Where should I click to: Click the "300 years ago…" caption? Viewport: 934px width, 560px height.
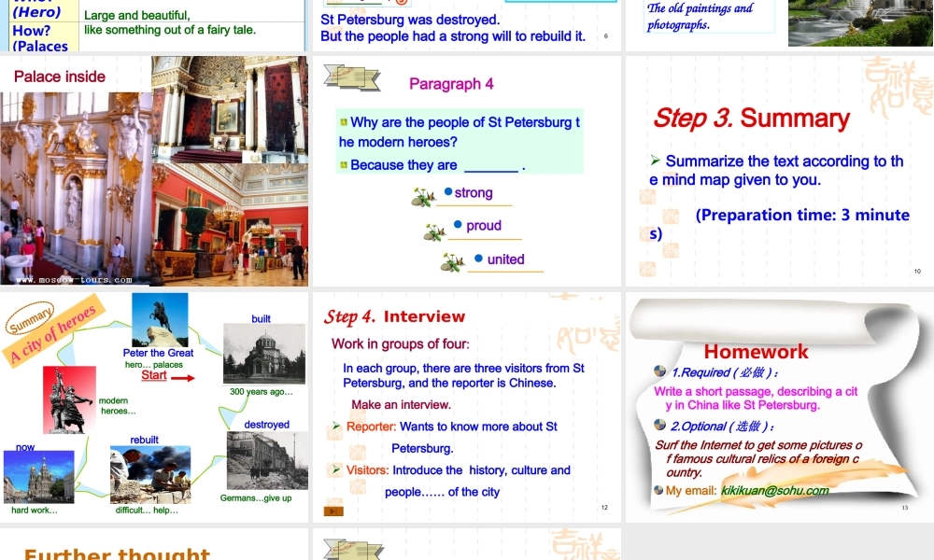tap(262, 392)
